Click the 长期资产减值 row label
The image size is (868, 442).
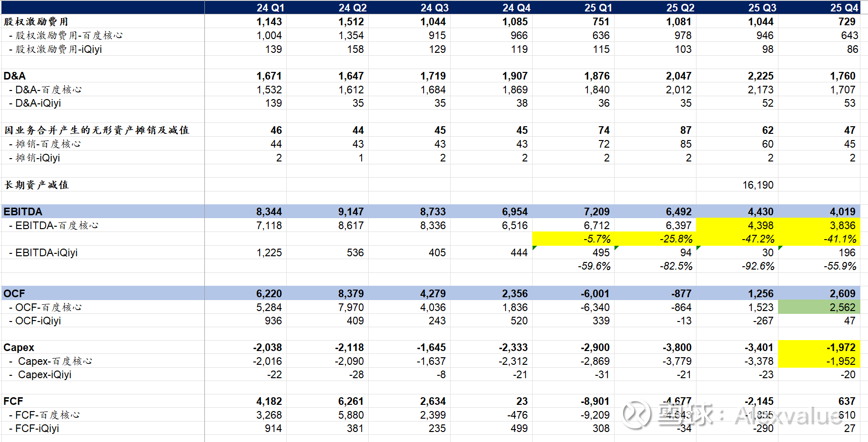pos(36,185)
